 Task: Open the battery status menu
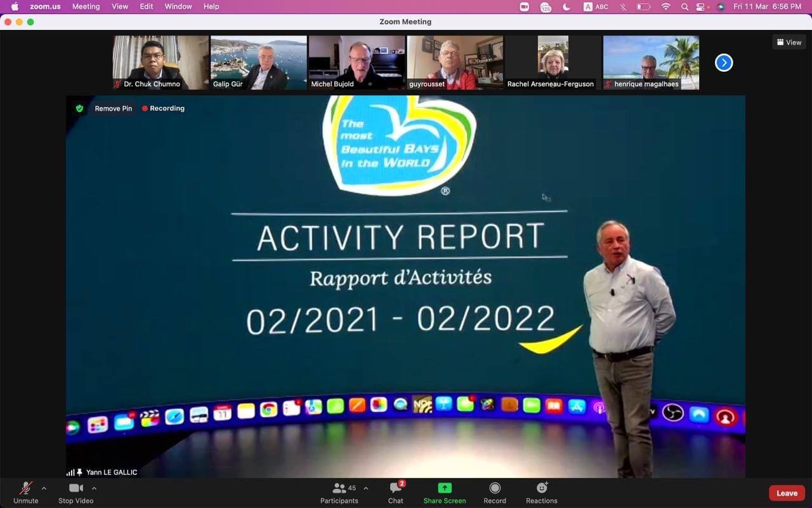pyautogui.click(x=644, y=6)
